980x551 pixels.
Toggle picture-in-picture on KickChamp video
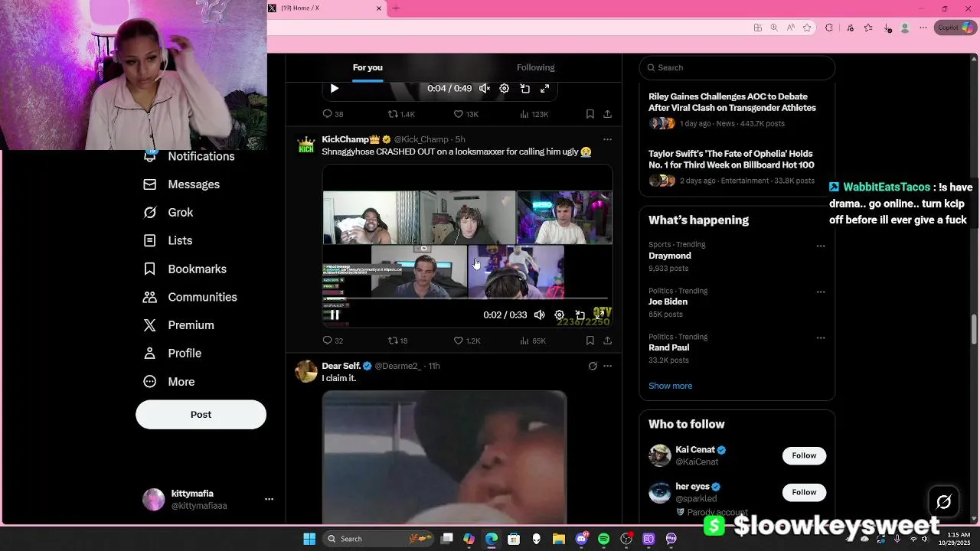tap(580, 315)
